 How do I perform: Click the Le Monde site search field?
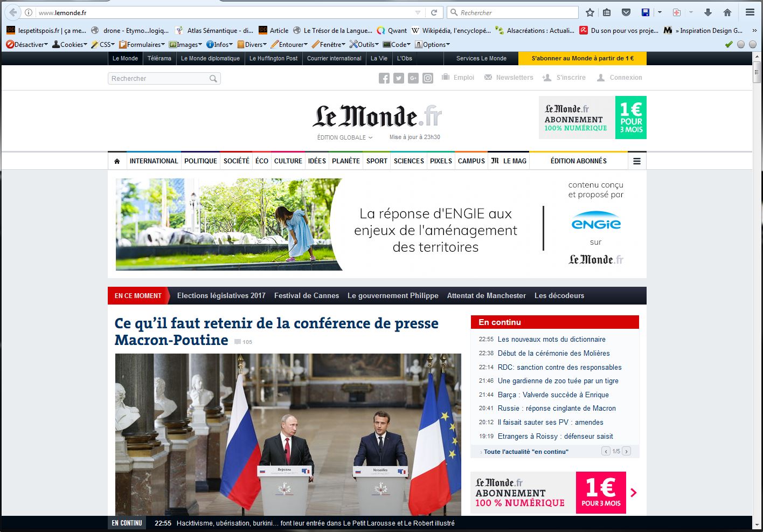(164, 79)
